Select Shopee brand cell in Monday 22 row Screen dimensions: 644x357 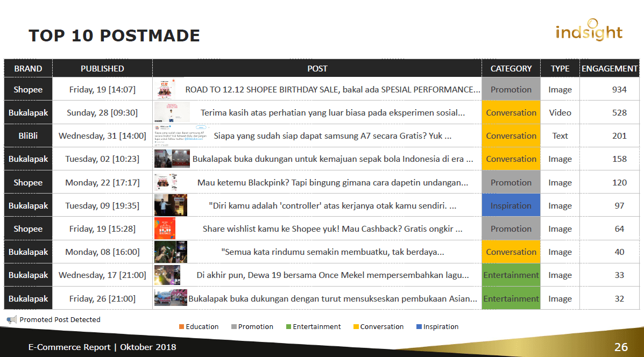[29, 182]
